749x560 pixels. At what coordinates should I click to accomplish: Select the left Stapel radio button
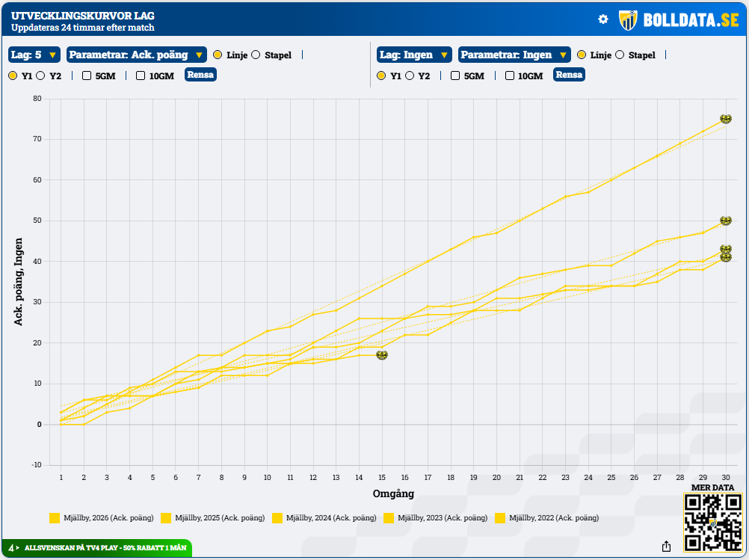click(256, 55)
